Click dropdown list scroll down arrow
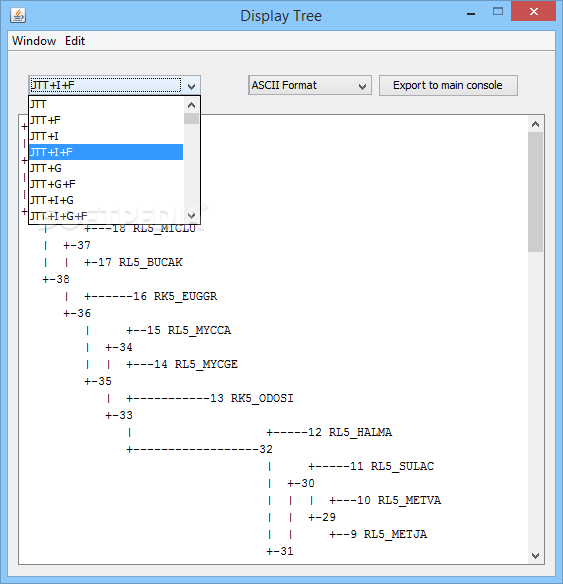 [x=191, y=215]
